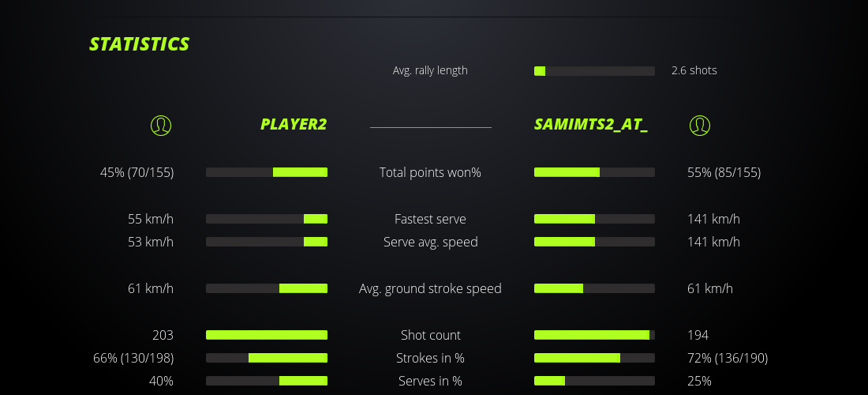Click the 2.6 shots rally value
The width and height of the screenshot is (868, 395).
(x=694, y=70)
